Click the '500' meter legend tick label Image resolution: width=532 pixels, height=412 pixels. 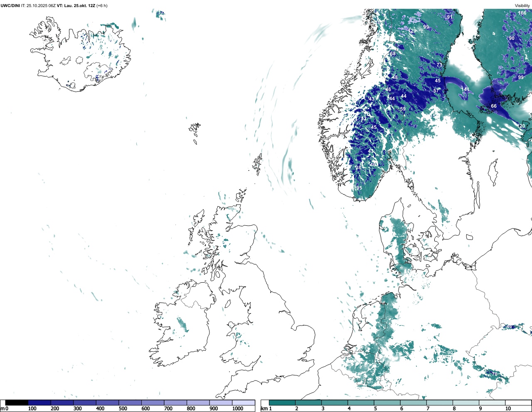click(123, 409)
